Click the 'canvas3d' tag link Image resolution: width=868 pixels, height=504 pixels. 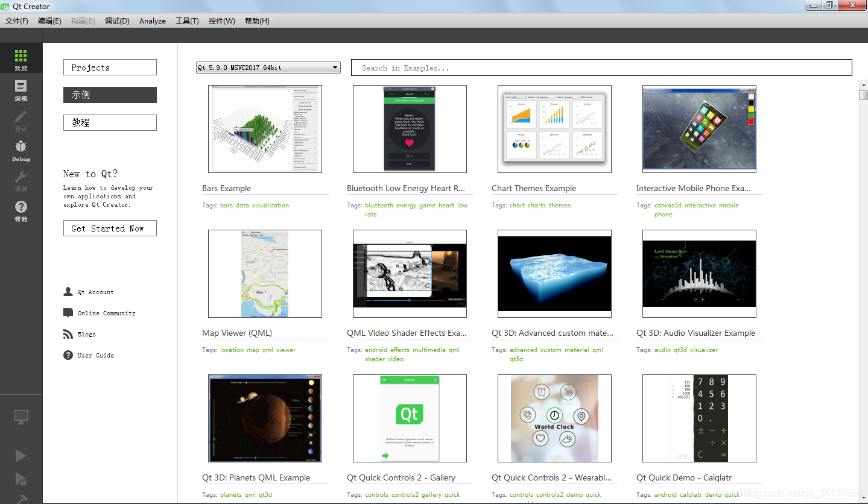tap(668, 205)
